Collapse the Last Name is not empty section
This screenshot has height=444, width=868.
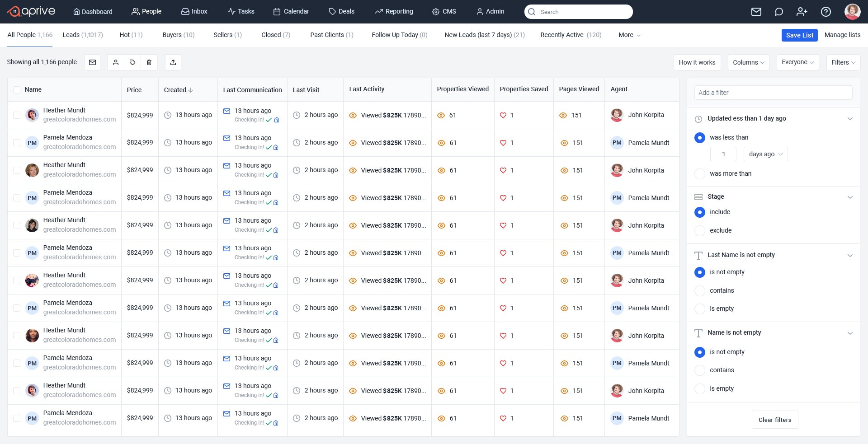pyautogui.click(x=850, y=256)
